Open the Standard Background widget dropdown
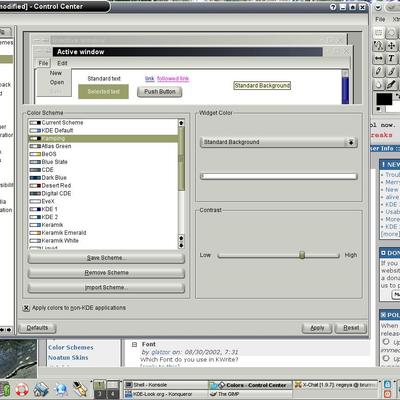400x400 pixels. pyautogui.click(x=279, y=142)
